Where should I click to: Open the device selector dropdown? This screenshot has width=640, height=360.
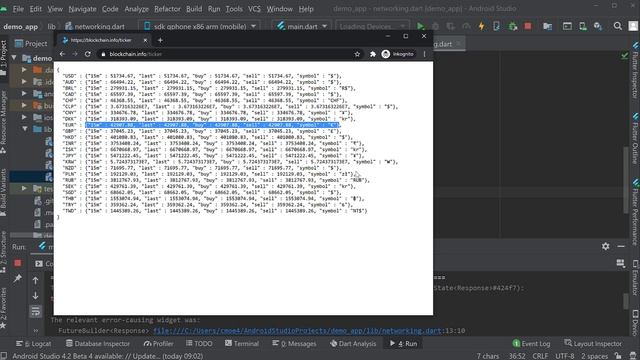pyautogui.click(x=200, y=26)
